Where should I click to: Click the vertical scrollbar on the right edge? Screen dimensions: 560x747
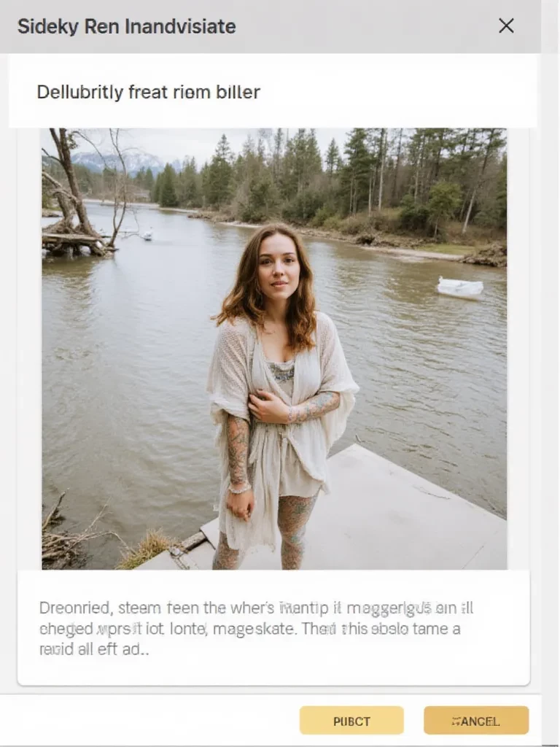click(x=551, y=365)
